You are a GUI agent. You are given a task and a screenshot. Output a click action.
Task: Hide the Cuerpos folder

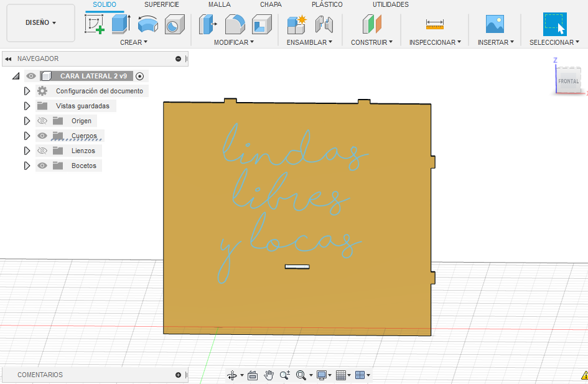[42, 136]
